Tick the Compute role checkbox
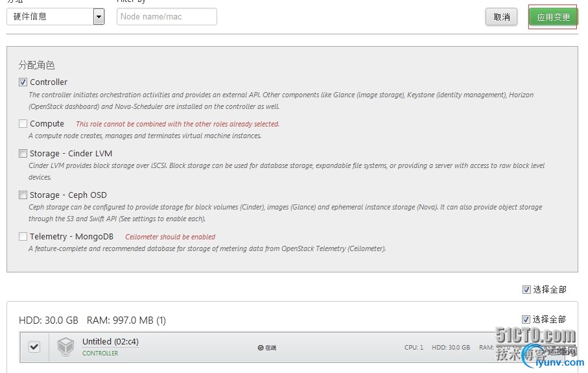The image size is (588, 373). [x=23, y=123]
